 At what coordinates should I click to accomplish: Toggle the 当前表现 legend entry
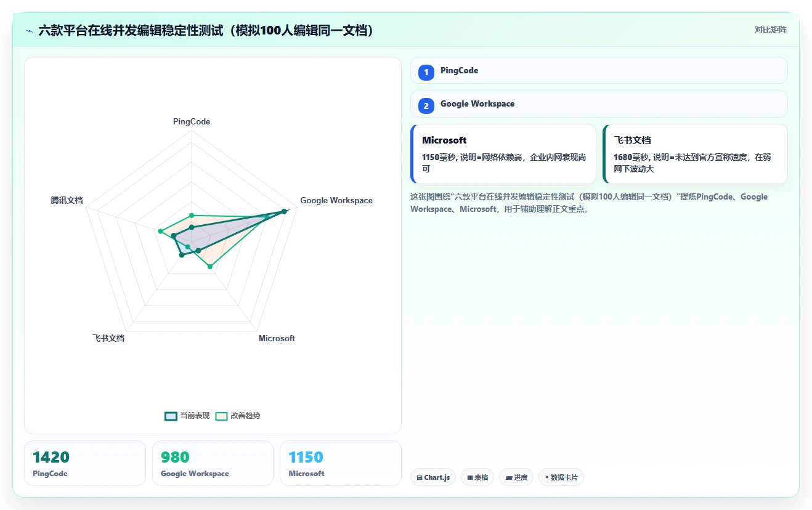187,416
